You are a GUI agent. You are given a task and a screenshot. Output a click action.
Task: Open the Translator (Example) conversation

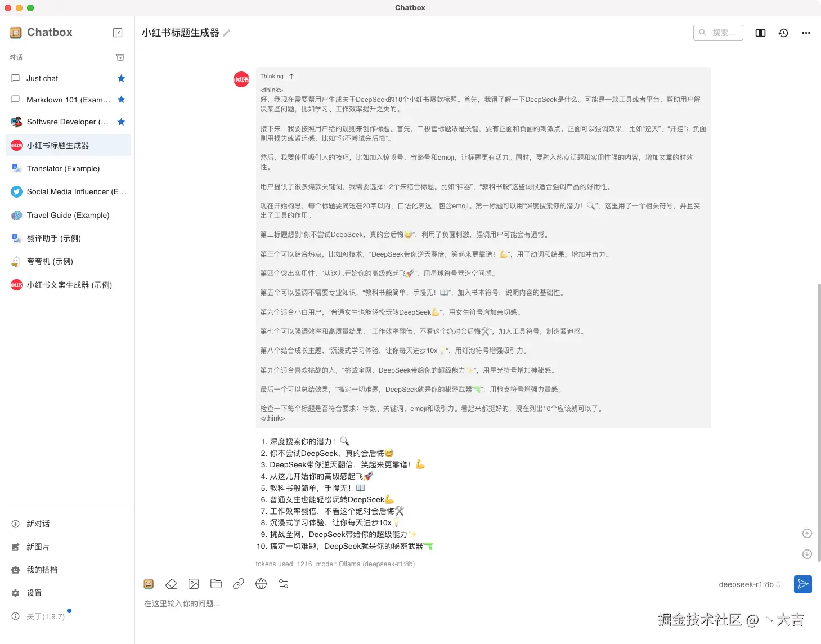68,168
